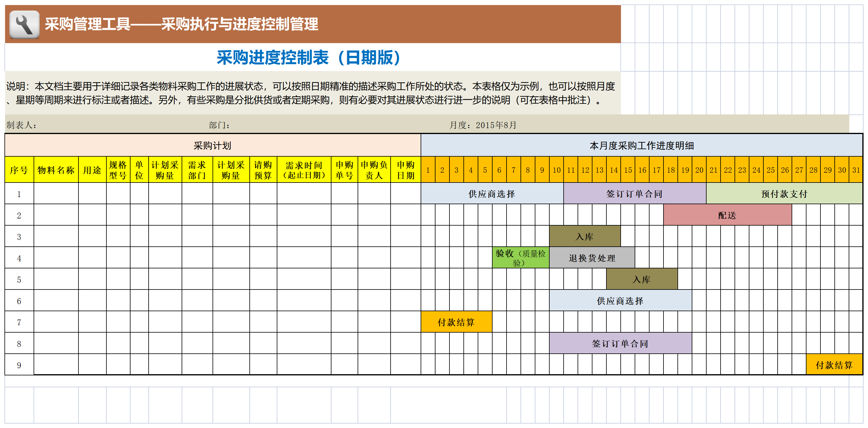Click the 规格型号 column header
This screenshot has width=868, height=428.
click(x=118, y=170)
